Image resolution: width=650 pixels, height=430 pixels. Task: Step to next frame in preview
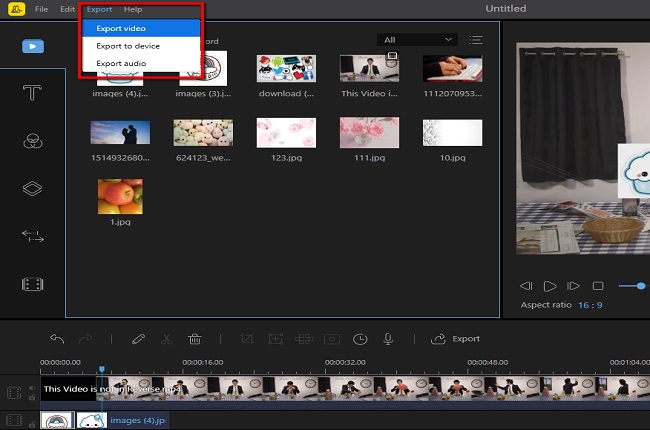click(573, 286)
